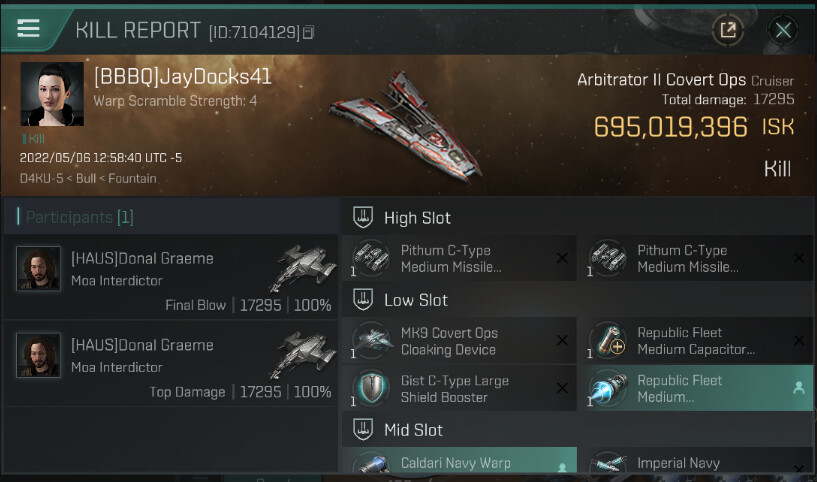
Task: Click JayDocks41's victim portrait
Action: click(52, 94)
